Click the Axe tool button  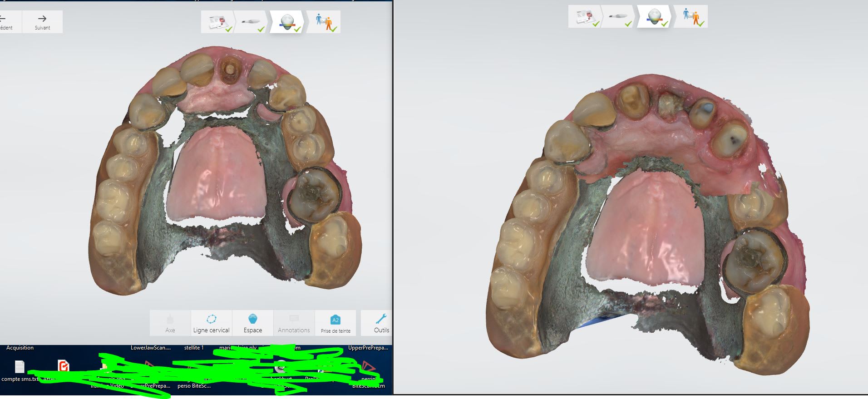tap(170, 323)
